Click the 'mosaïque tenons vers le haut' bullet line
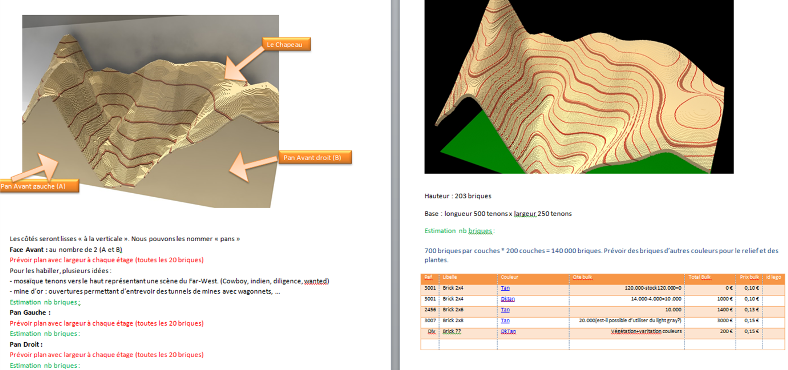The width and height of the screenshot is (788, 370). tap(169, 281)
